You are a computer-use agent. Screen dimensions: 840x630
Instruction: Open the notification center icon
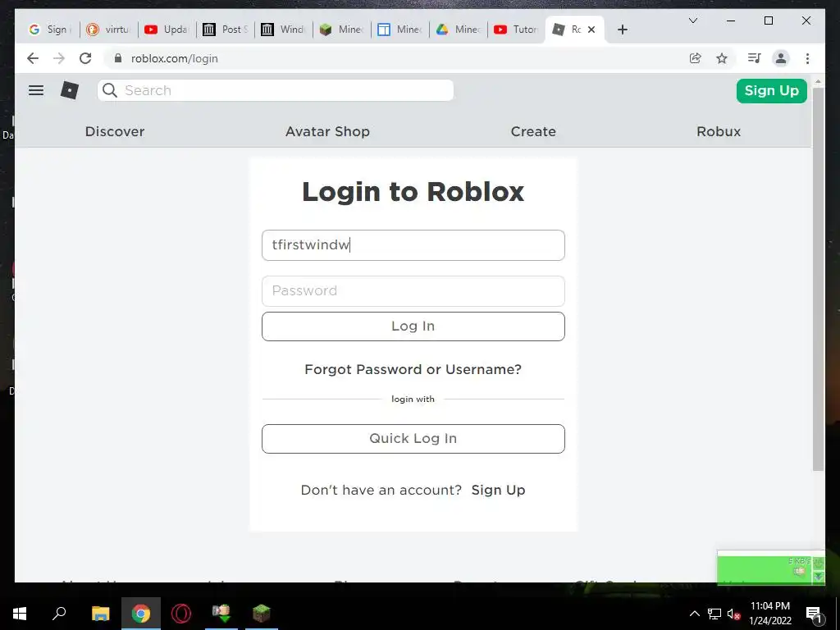point(815,614)
